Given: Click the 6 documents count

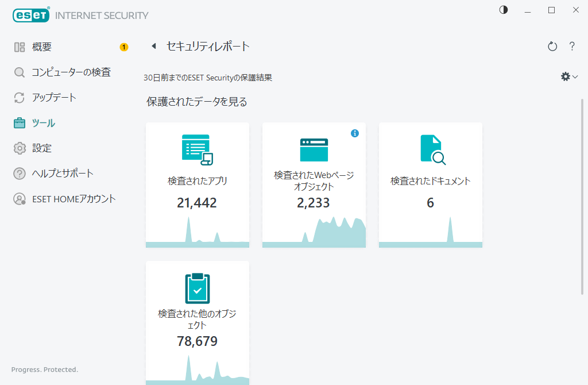Looking at the screenshot, I should pos(431,203).
